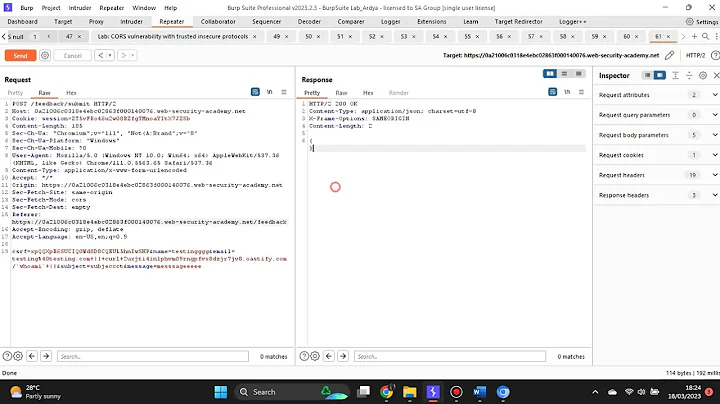Switch Inspector to list layout
Viewport: 720px width, 404px height.
point(647,75)
